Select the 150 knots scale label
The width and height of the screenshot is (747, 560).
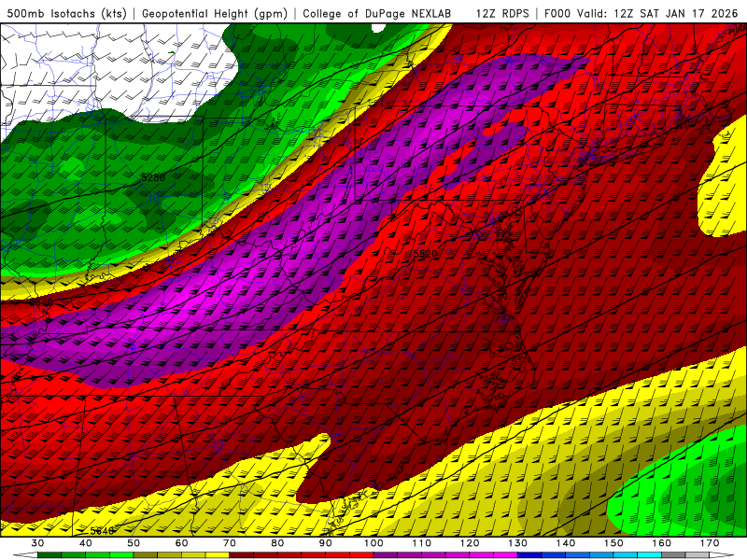pyautogui.click(x=613, y=543)
